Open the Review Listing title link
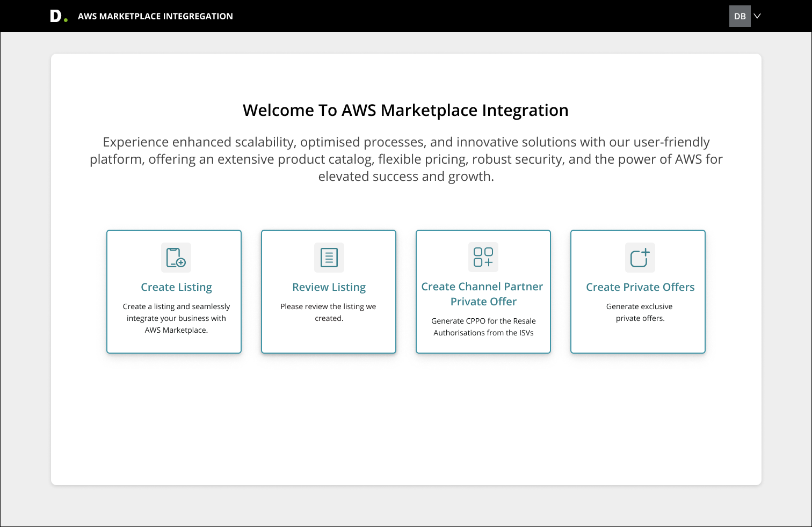 [329, 287]
